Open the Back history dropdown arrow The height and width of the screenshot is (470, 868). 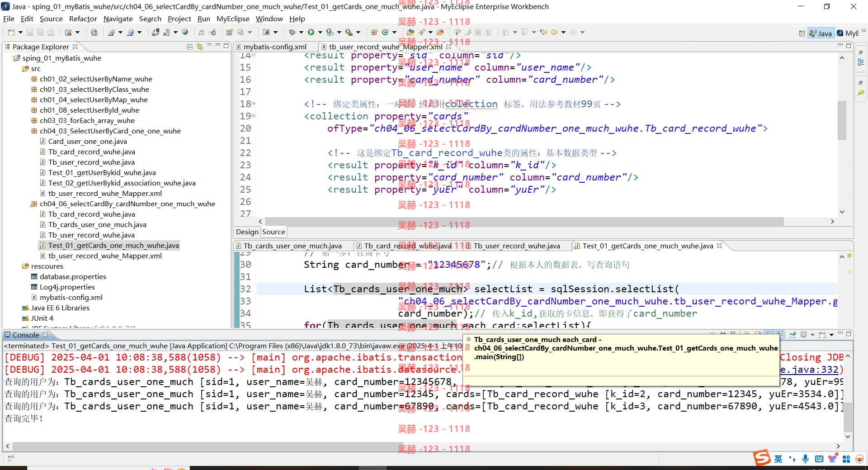click(x=563, y=33)
